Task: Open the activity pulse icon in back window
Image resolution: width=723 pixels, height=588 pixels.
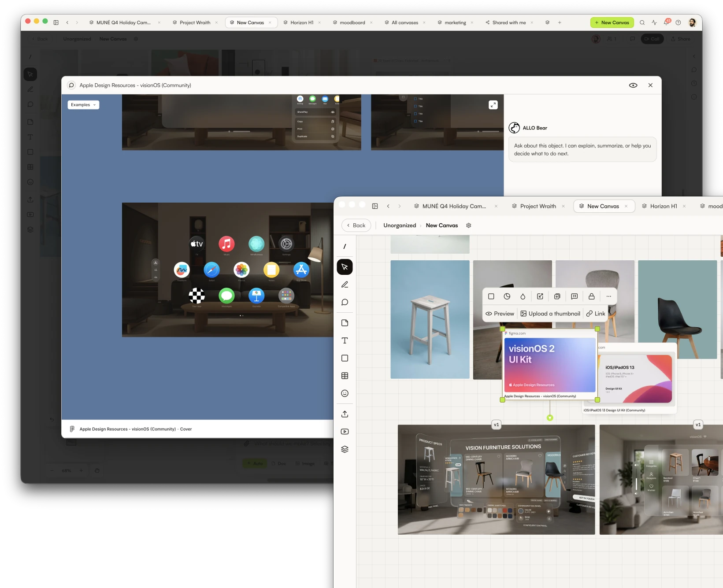Action: click(x=654, y=22)
